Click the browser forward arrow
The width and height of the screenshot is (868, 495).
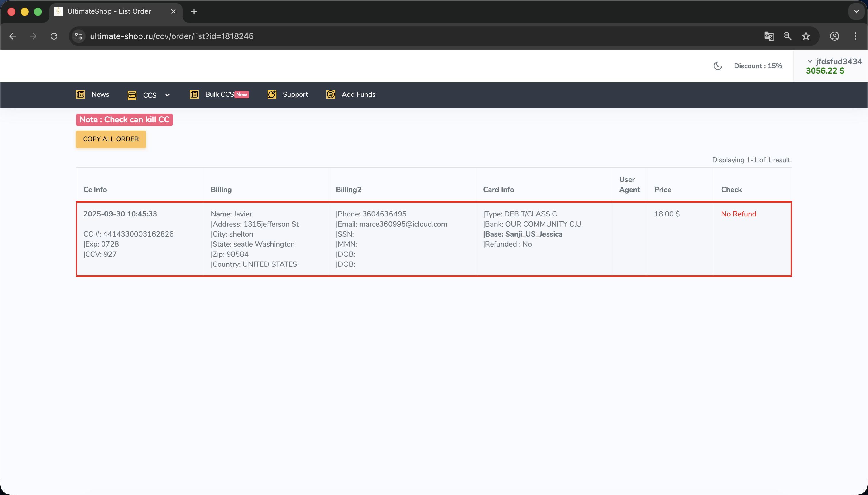(x=33, y=36)
